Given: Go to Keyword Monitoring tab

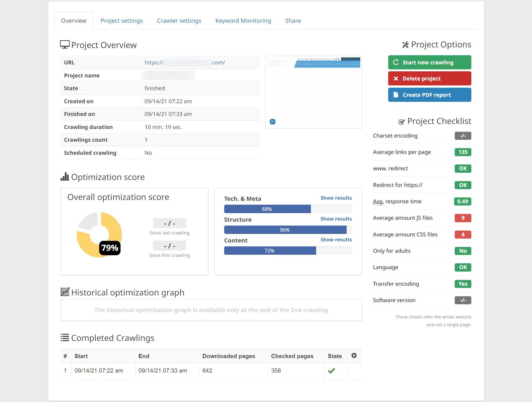Looking at the screenshot, I should coord(243,21).
